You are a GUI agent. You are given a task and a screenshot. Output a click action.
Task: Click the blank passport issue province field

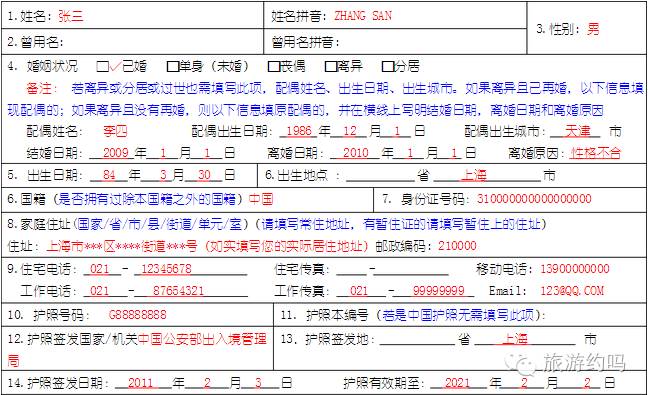click(x=417, y=340)
